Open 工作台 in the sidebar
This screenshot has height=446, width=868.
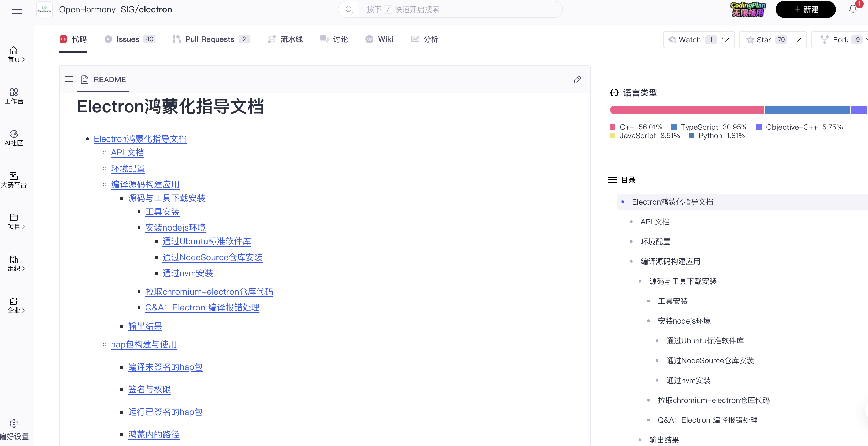(14, 96)
